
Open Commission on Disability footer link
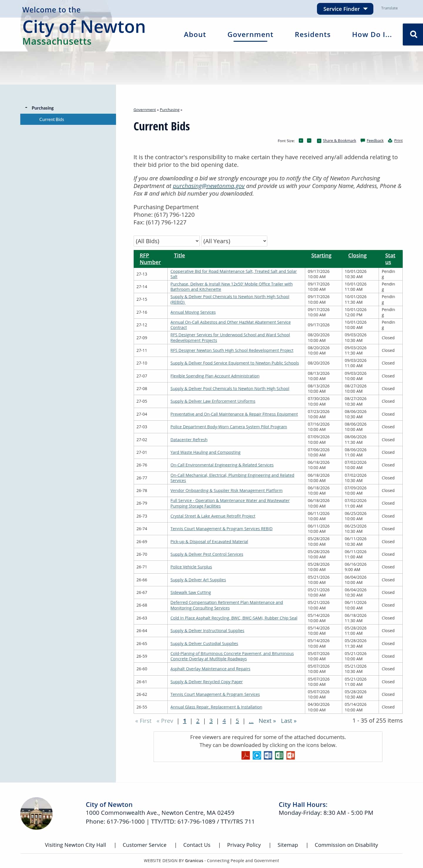click(x=346, y=845)
